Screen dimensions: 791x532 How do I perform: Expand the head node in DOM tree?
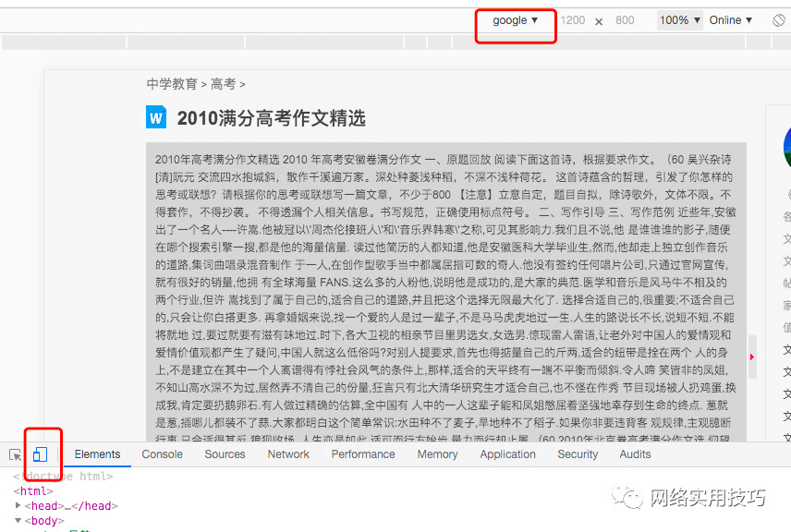[x=18, y=505]
